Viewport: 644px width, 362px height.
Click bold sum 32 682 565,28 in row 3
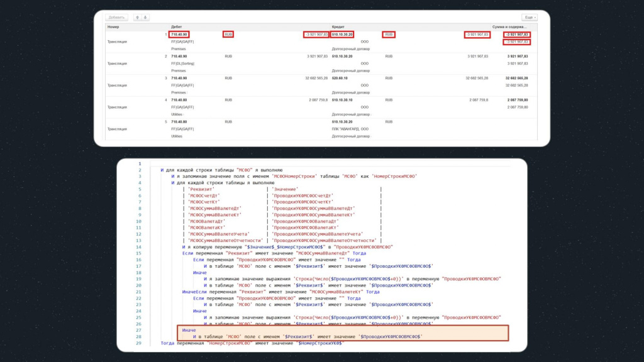(x=517, y=78)
